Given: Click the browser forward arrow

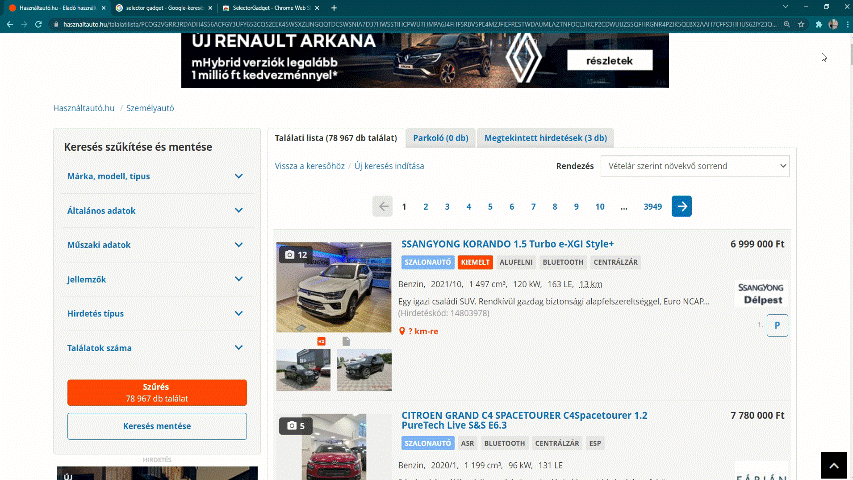Looking at the screenshot, I should pyautogui.click(x=24, y=24).
